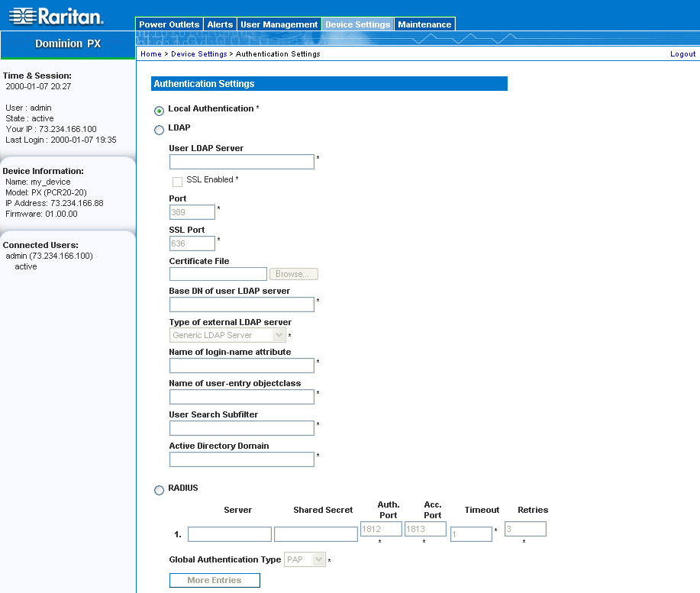
Task: Select the RADIUS radio button
Action: pyautogui.click(x=159, y=490)
